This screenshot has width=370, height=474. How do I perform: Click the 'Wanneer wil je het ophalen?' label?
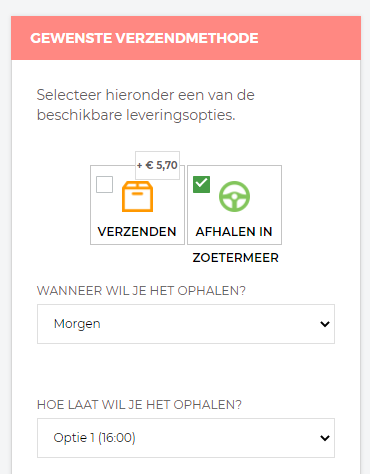[141, 291]
